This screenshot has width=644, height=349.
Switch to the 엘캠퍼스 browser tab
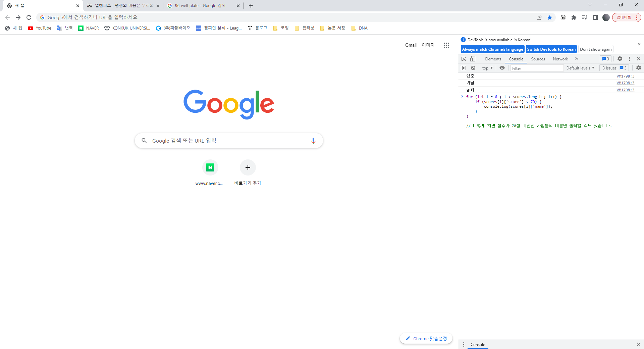(122, 6)
